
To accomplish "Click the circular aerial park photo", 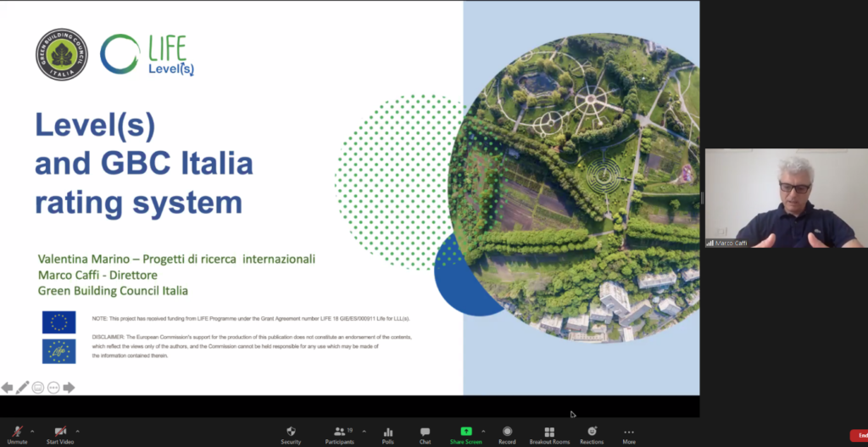I will coord(576,187).
